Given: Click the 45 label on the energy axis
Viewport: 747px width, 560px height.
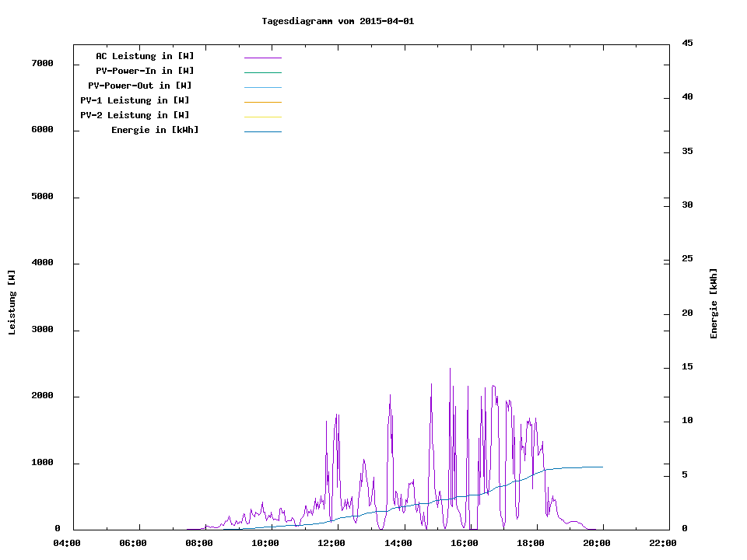Looking at the screenshot, I should (x=688, y=43).
